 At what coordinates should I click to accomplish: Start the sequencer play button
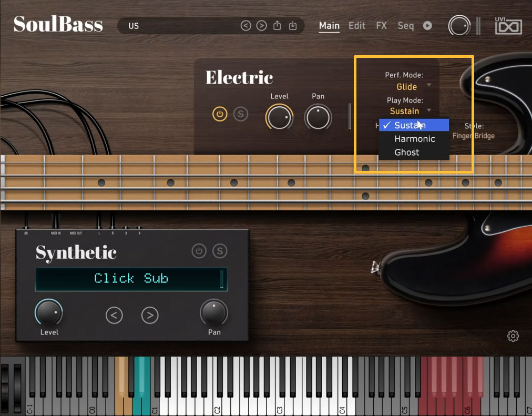[x=427, y=25]
